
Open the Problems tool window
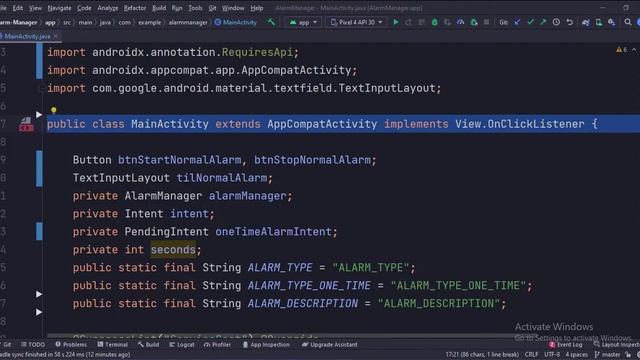click(x=71, y=344)
